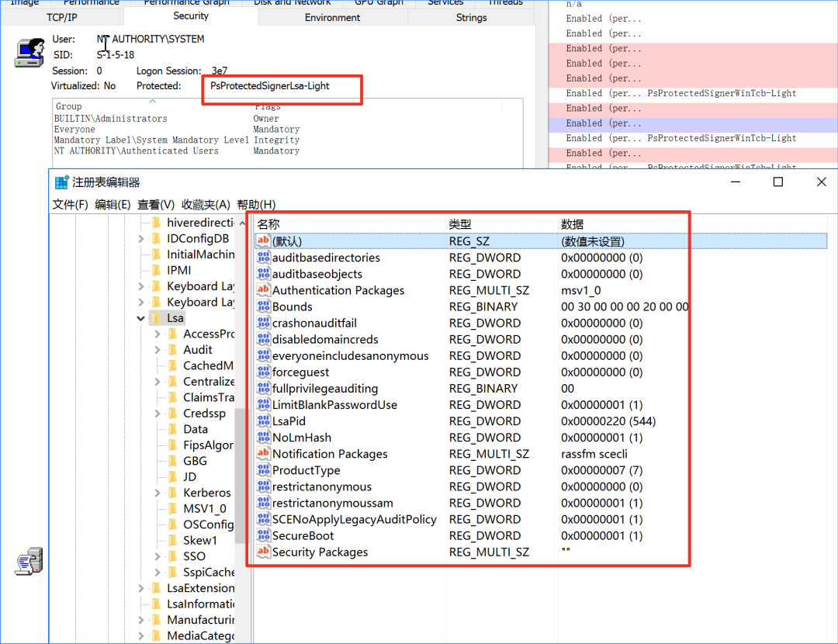
Task: Select the highlighted blue Enabled row in background list
Action: [x=693, y=123]
